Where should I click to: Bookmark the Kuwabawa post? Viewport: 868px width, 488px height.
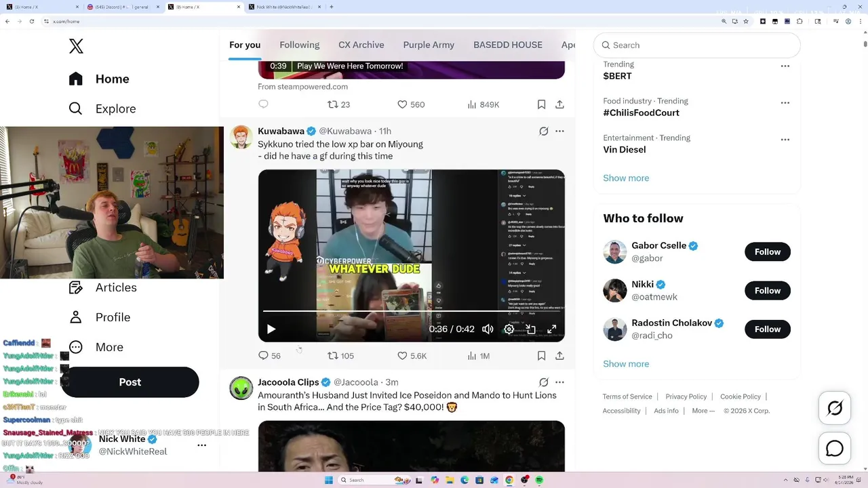tap(541, 355)
